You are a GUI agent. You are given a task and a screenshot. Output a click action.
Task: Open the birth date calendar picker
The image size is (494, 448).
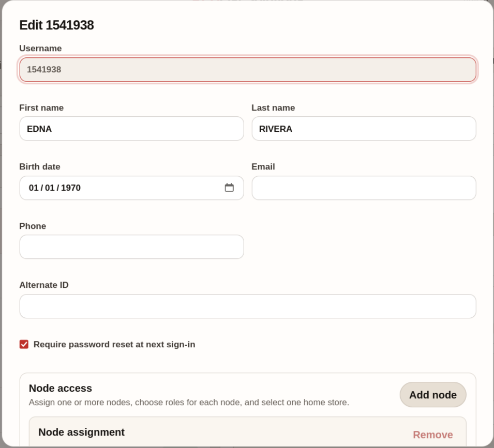coord(229,188)
